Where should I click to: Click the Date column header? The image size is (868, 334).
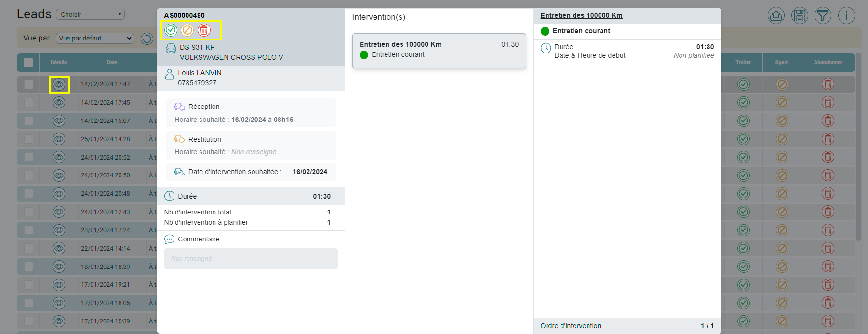[x=112, y=63]
